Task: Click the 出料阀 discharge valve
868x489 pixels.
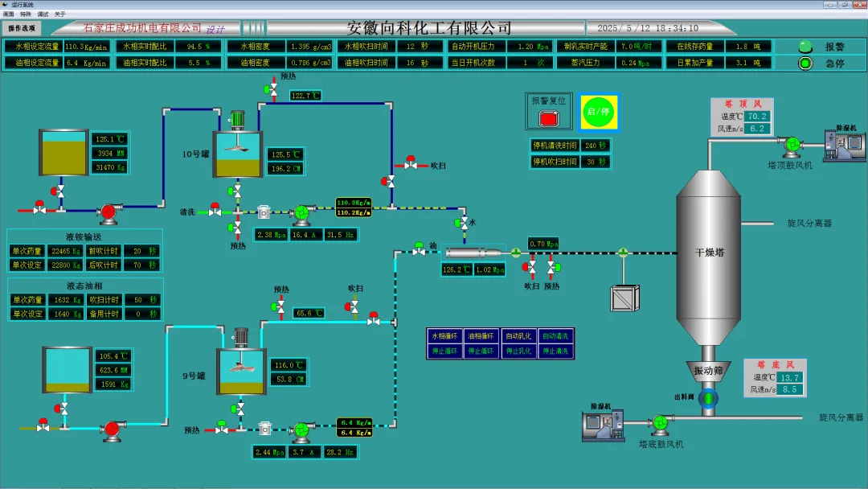Action: 709,398
